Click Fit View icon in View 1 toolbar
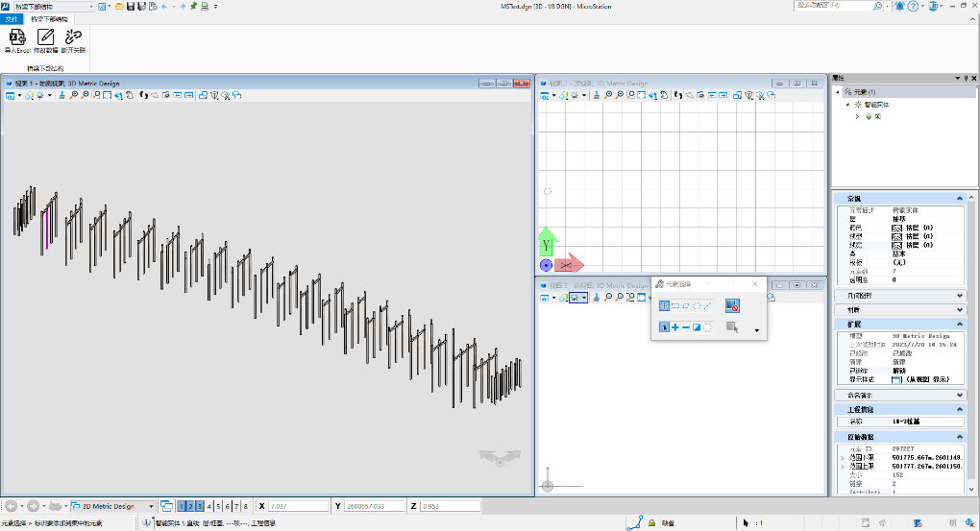This screenshot has height=531, width=980. tap(108, 96)
